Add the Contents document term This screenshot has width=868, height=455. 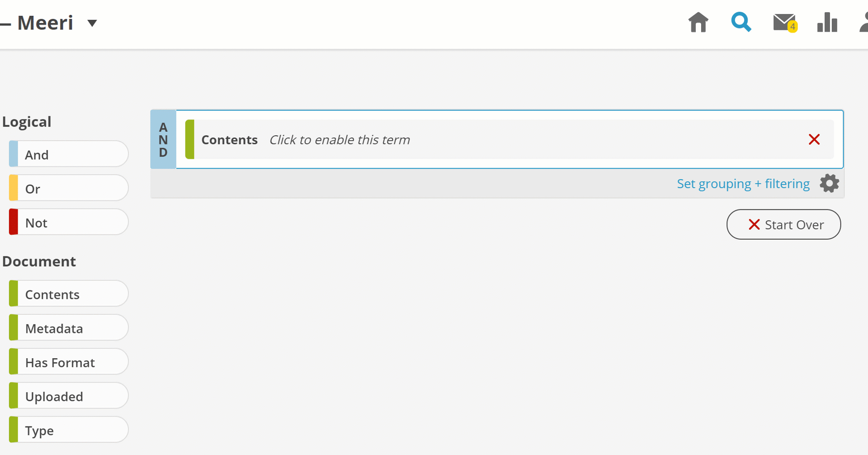pos(69,294)
